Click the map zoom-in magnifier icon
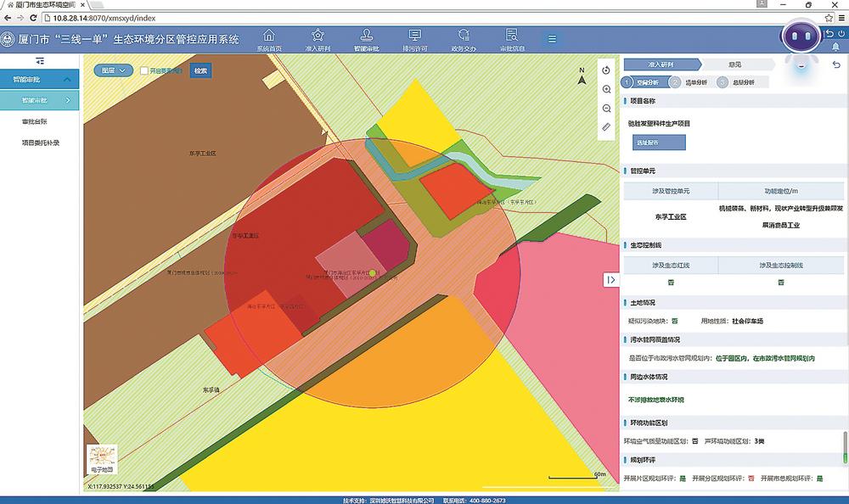 (606, 89)
